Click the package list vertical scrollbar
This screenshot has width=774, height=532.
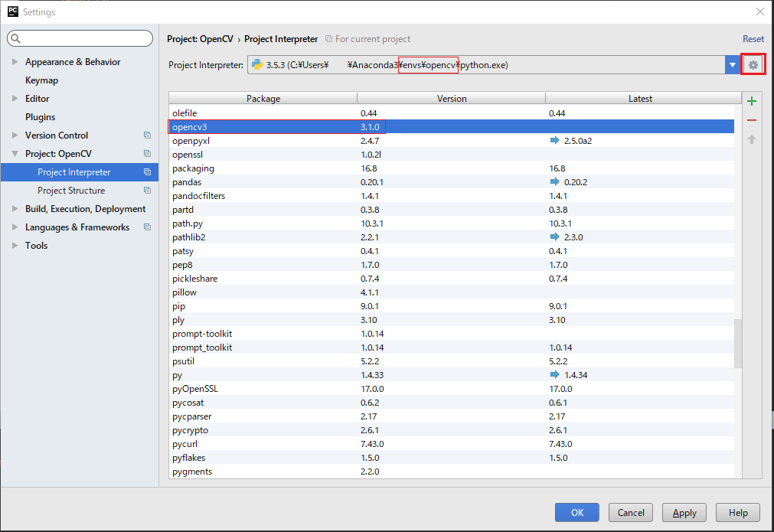(738, 344)
